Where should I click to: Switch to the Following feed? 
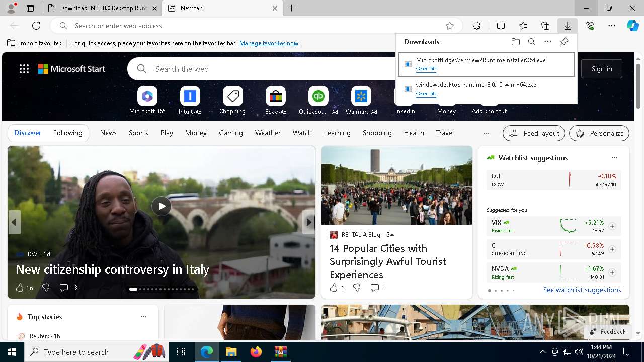coord(67,133)
